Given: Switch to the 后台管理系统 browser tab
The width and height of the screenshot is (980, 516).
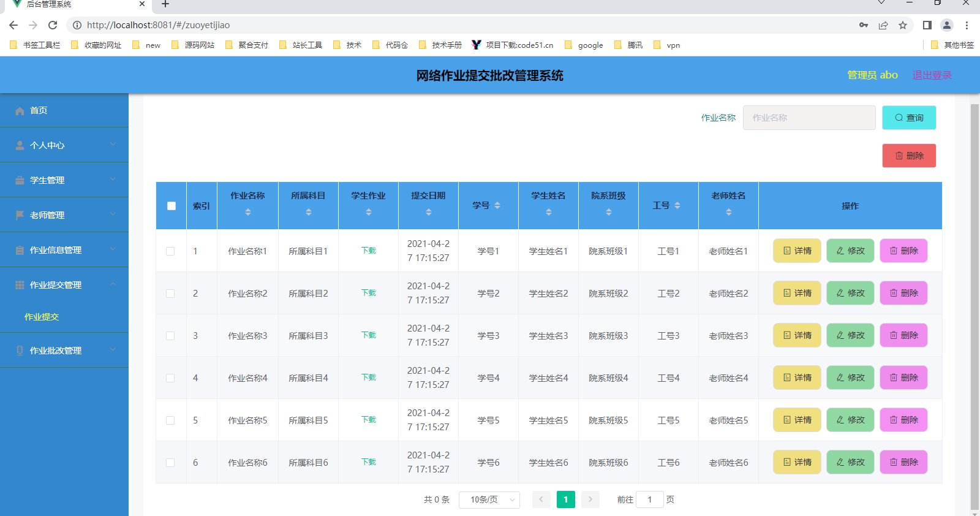Looking at the screenshot, I should click(76, 4).
